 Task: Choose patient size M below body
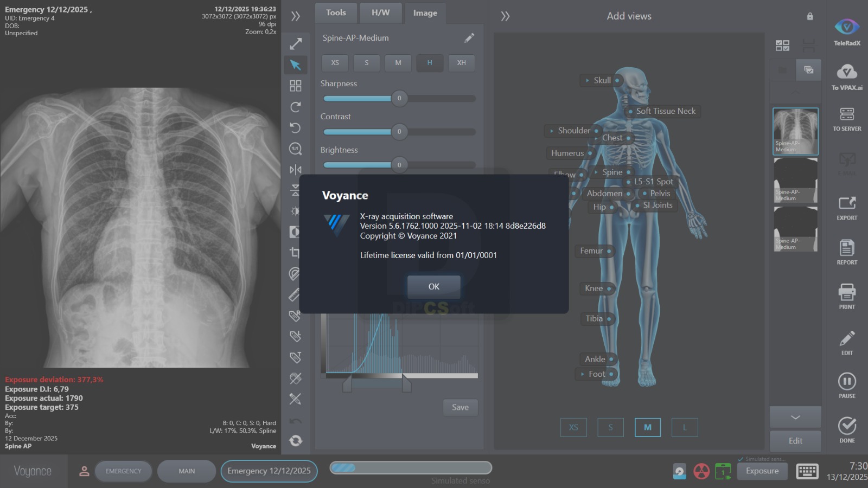pyautogui.click(x=647, y=427)
